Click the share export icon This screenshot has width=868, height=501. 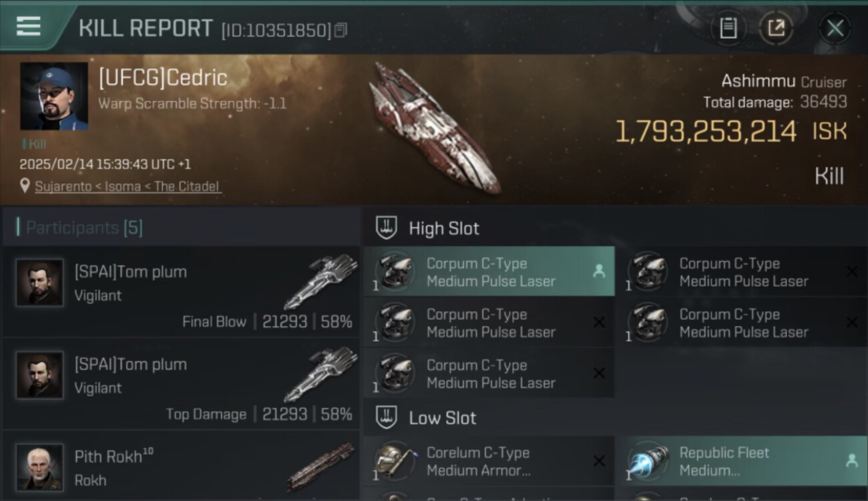(x=776, y=28)
